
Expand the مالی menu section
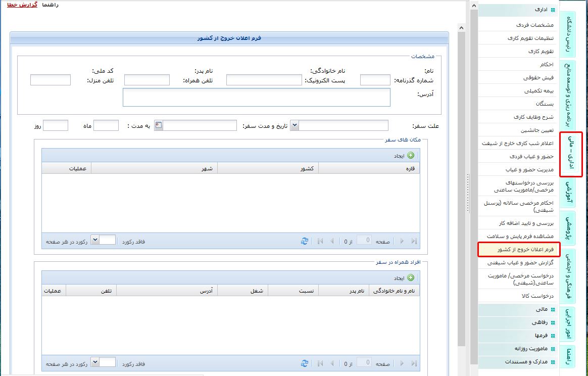pos(517,310)
